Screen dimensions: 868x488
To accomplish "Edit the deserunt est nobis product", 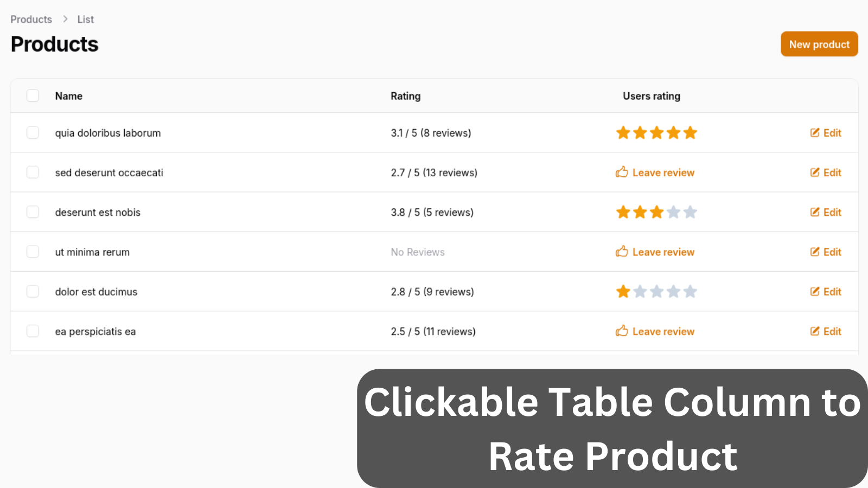I will click(826, 212).
